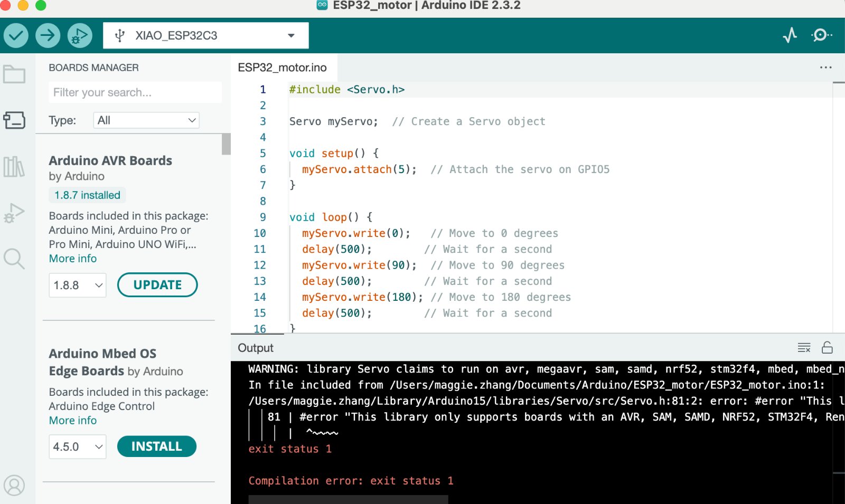Click the Output panel horizontal scrollbar

348,499
